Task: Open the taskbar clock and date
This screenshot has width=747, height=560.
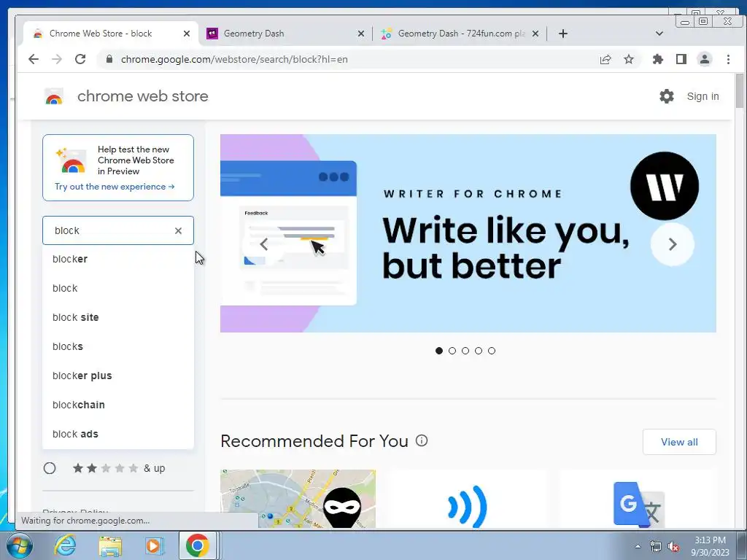Action: click(710, 546)
